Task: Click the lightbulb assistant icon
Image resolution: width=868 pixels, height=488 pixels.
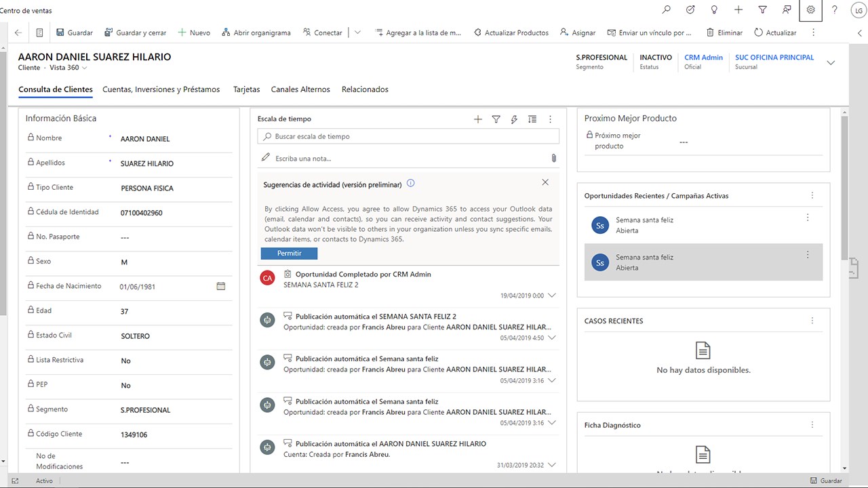Action: tap(714, 10)
